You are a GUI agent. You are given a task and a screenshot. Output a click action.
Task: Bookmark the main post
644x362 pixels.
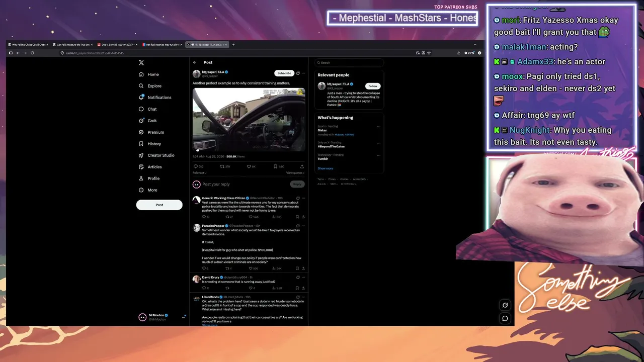coord(275,166)
